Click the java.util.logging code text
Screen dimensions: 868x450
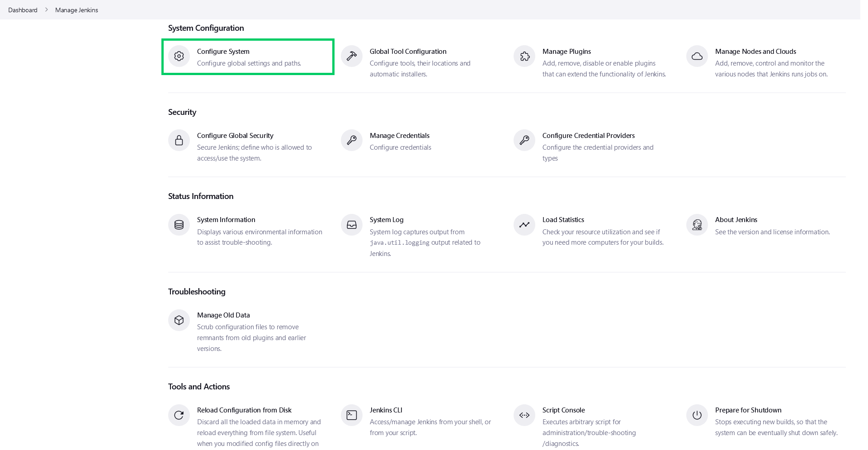click(x=400, y=243)
